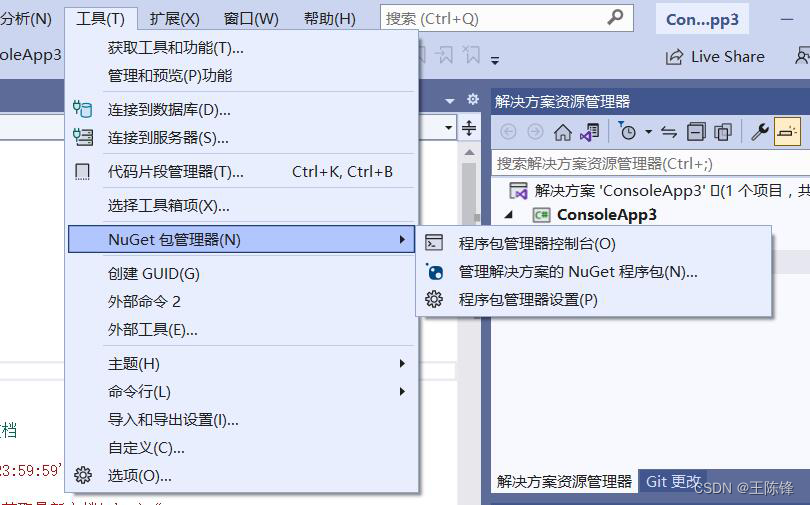Click Sync with Active Document arrows icon
Image resolution: width=810 pixels, height=505 pixels.
[x=668, y=132]
